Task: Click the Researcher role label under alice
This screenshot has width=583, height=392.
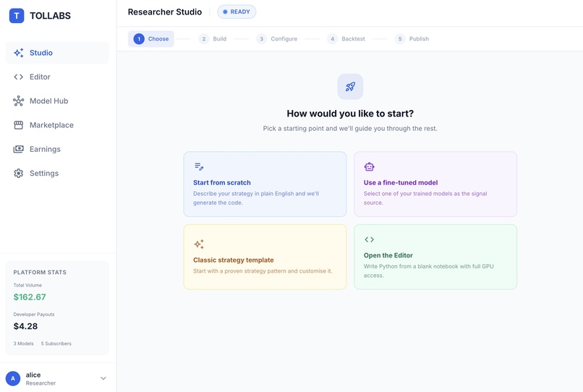Action: click(41, 383)
